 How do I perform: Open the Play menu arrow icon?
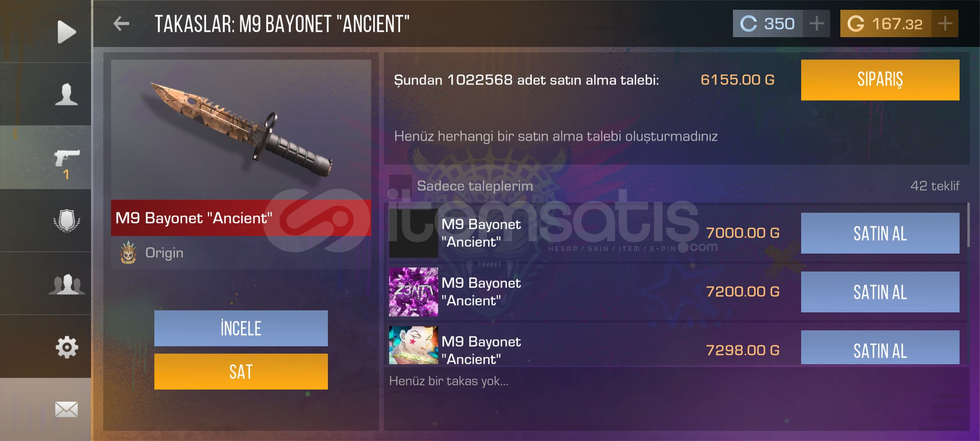(67, 31)
